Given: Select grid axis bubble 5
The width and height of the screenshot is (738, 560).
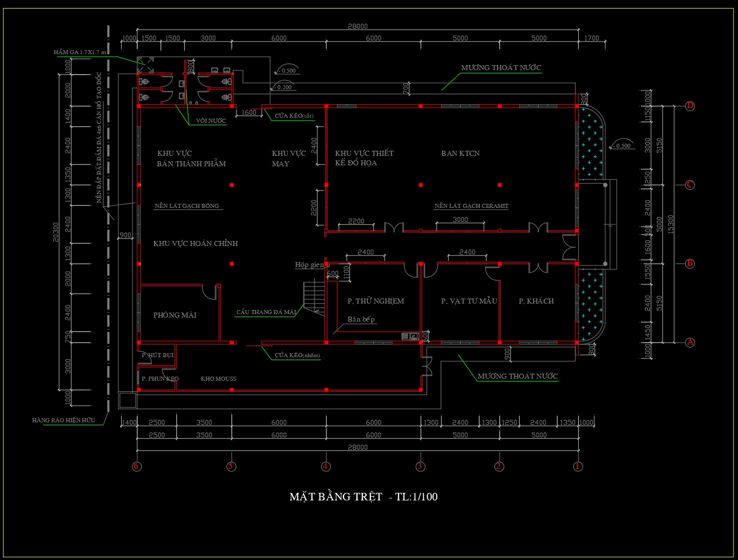Looking at the screenshot, I should pos(231,466).
